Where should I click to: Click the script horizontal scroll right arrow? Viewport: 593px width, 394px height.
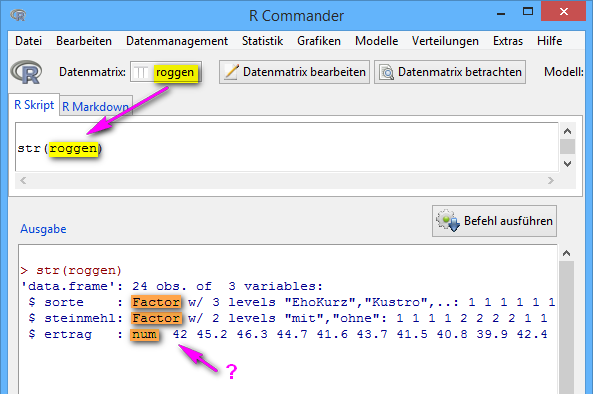pyautogui.click(x=551, y=181)
